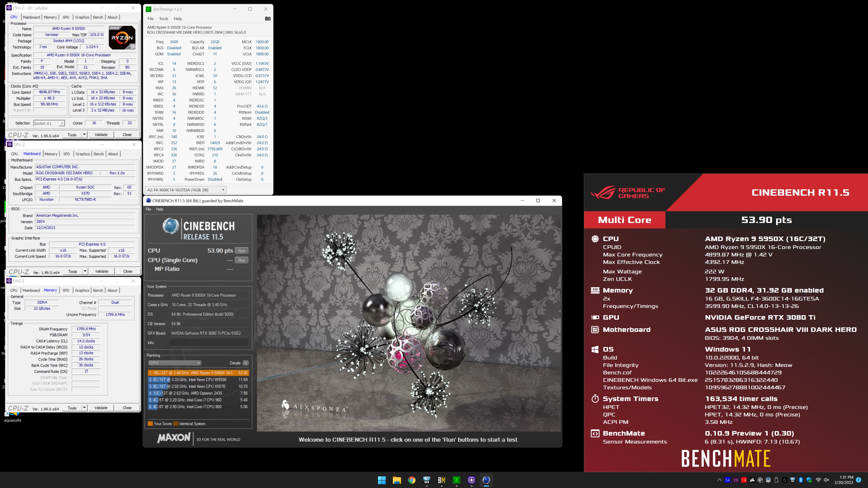Open HWiNFO from the taskbar

tap(427, 480)
